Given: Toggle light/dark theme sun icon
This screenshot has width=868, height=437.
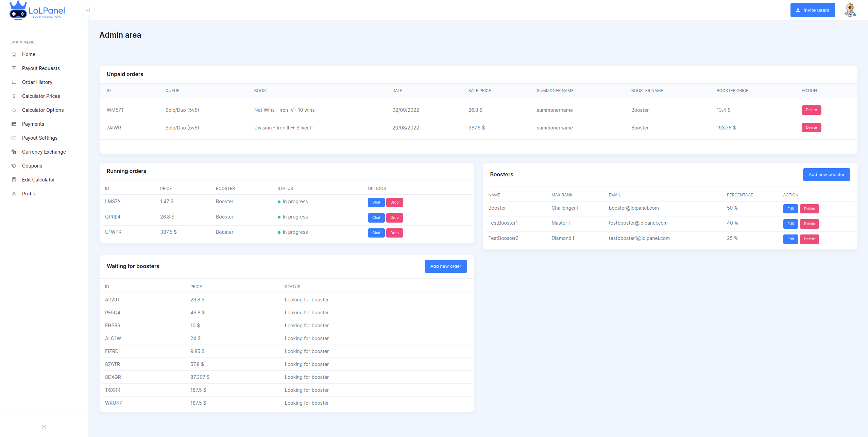Looking at the screenshot, I should (x=44, y=427).
